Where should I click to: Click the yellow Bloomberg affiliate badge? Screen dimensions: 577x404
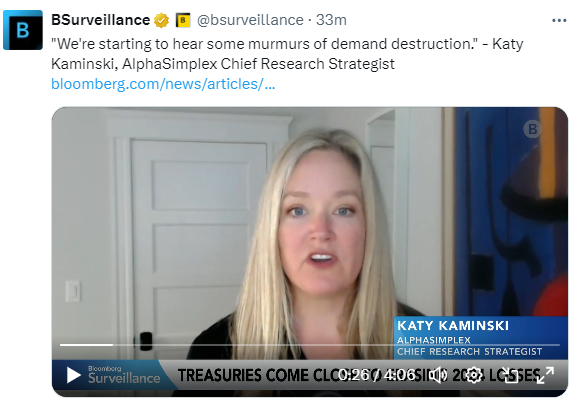tap(183, 20)
